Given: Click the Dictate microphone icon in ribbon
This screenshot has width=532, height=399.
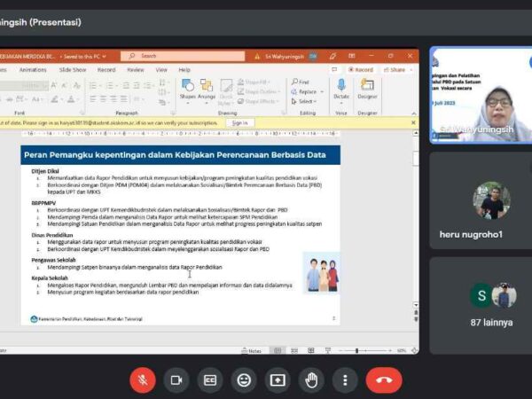Looking at the screenshot, I should point(341,89).
